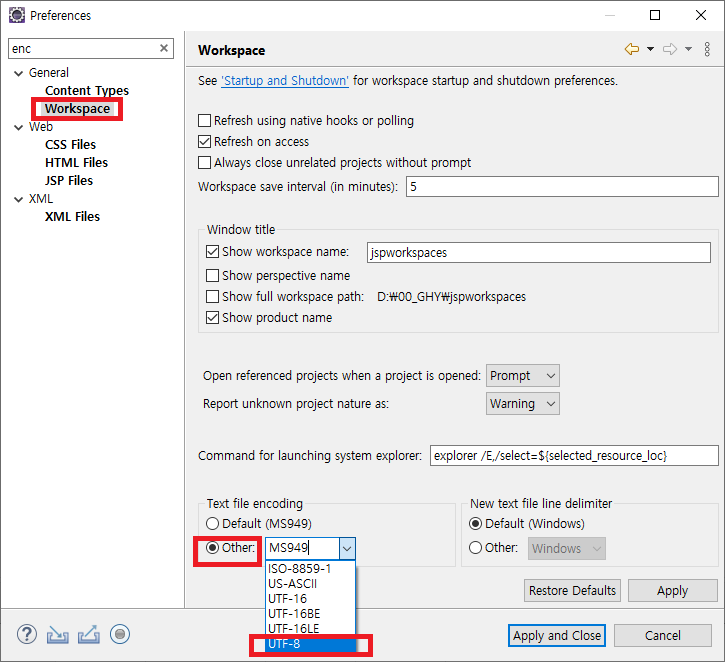725x662 pixels.
Task: Click the Eclipse Preferences window icon
Action: tap(17, 15)
